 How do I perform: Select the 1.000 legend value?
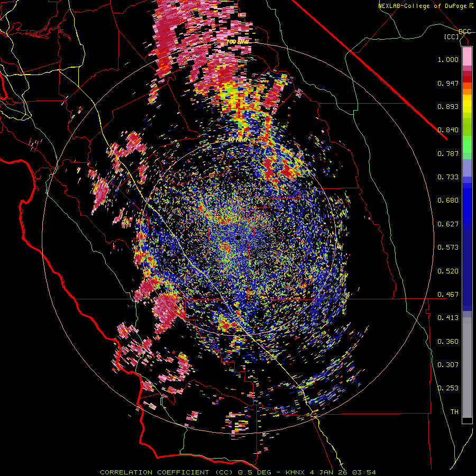pyautogui.click(x=448, y=59)
